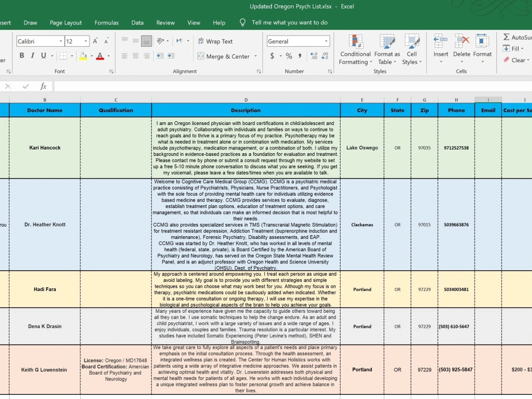
Task: Open View ribbon tab
Action: 194,23
